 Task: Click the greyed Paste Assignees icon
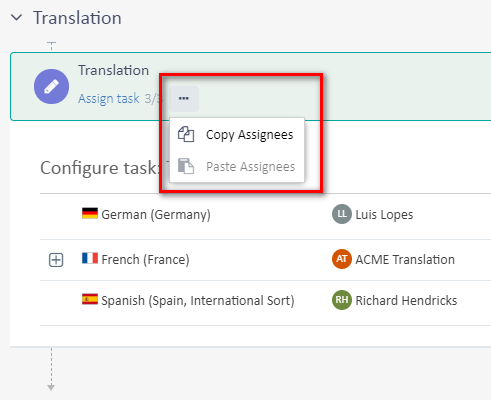coord(186,166)
